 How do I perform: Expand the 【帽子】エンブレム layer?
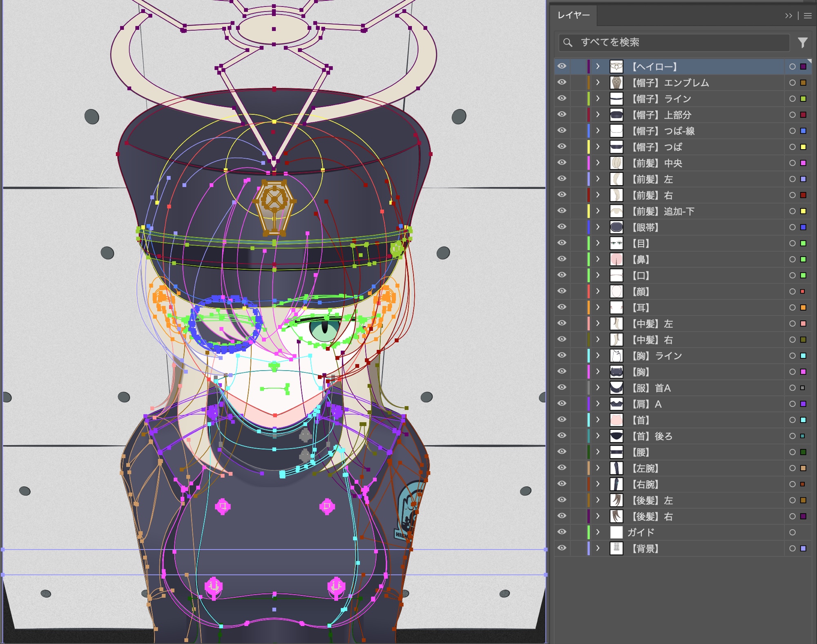coord(598,83)
